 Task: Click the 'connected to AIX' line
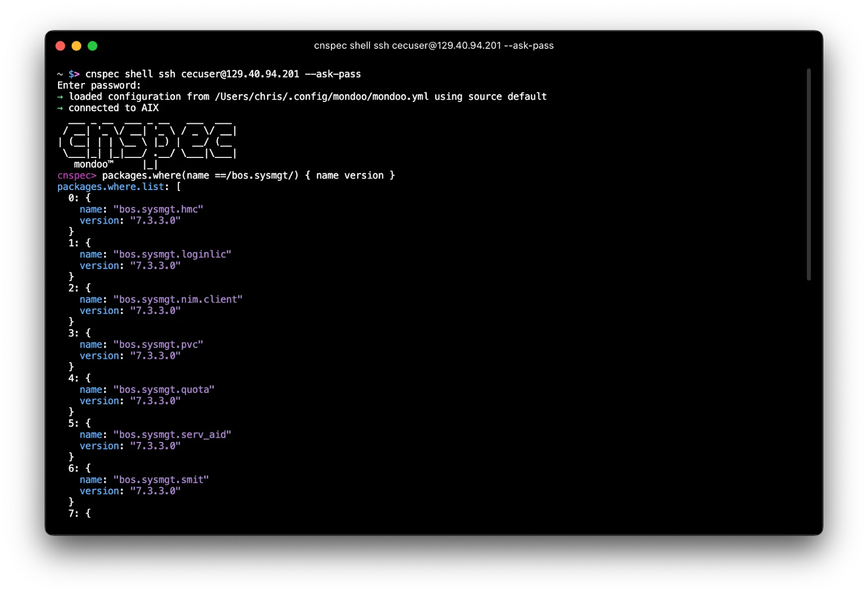point(108,108)
